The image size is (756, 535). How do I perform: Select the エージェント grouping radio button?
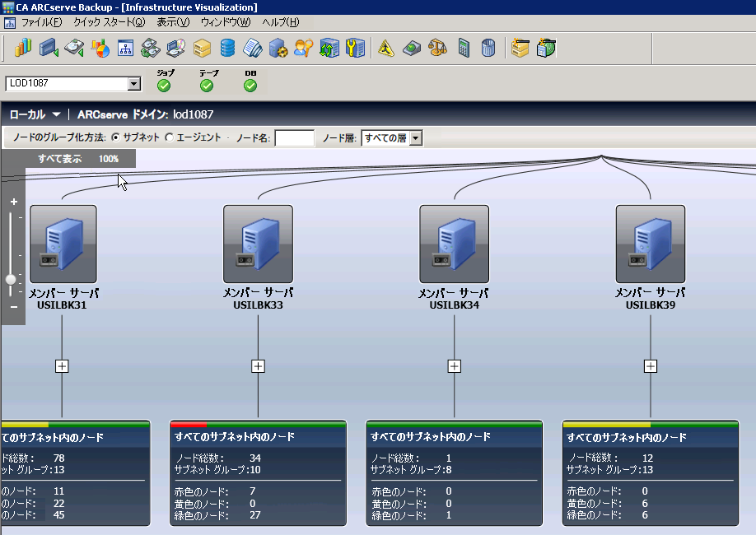click(x=170, y=138)
